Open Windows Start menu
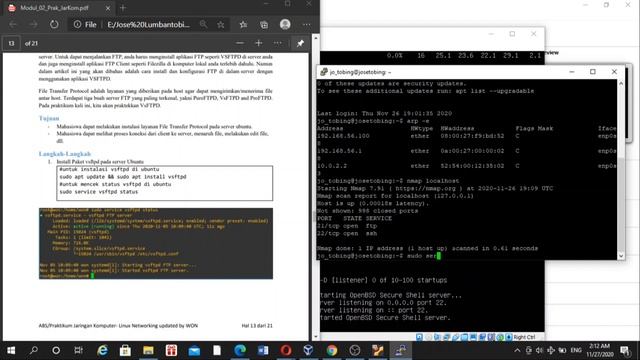This screenshot has height=360, width=640. coord(11,350)
